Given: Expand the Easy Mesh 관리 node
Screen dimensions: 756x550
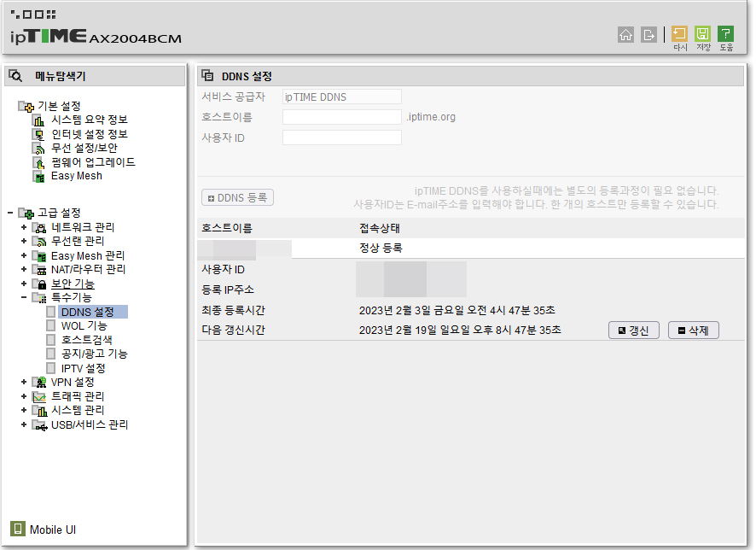Looking at the screenshot, I should click(24, 255).
